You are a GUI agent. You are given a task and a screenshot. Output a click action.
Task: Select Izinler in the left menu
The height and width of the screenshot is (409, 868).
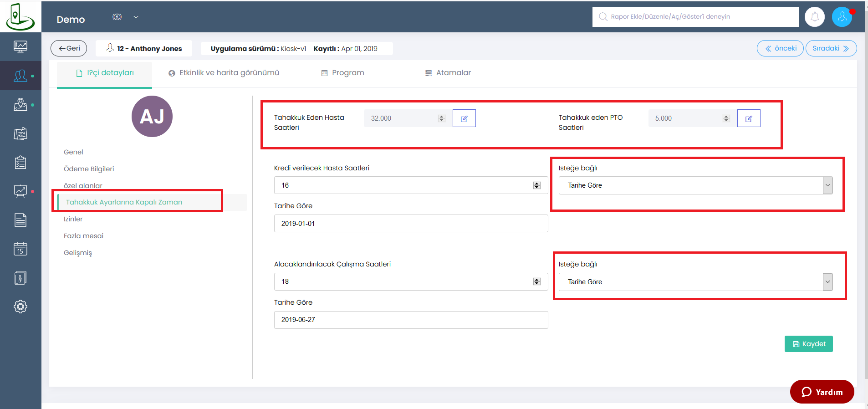[x=73, y=219]
